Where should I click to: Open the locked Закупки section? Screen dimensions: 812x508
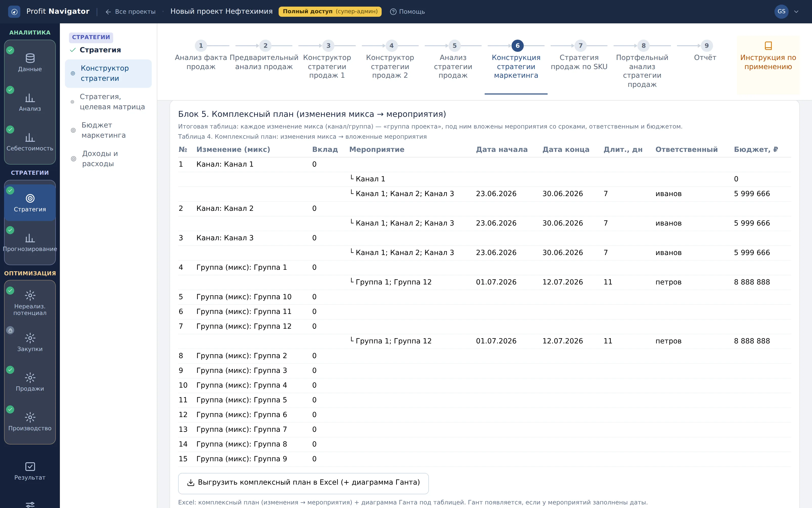click(30, 342)
